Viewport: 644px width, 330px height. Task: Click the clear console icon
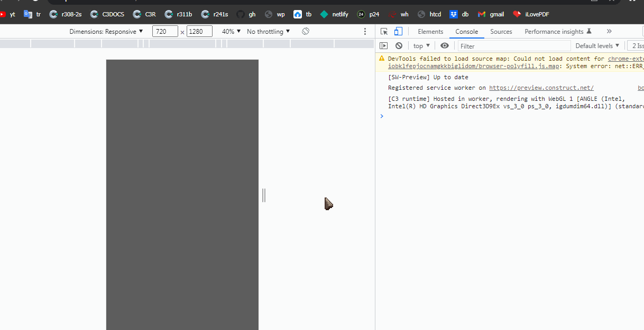coord(399,45)
